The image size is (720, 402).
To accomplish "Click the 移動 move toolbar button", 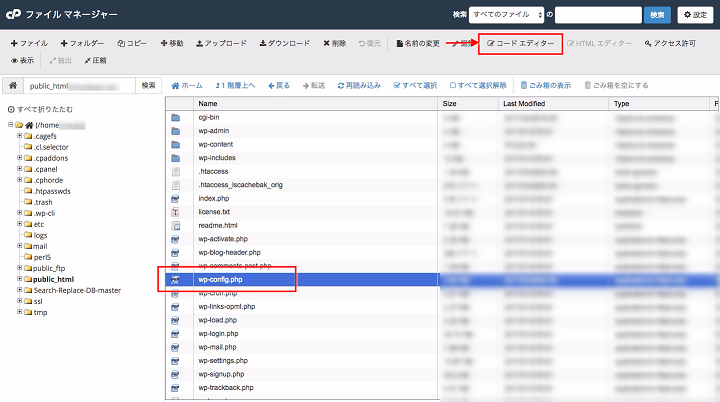I will (x=171, y=43).
